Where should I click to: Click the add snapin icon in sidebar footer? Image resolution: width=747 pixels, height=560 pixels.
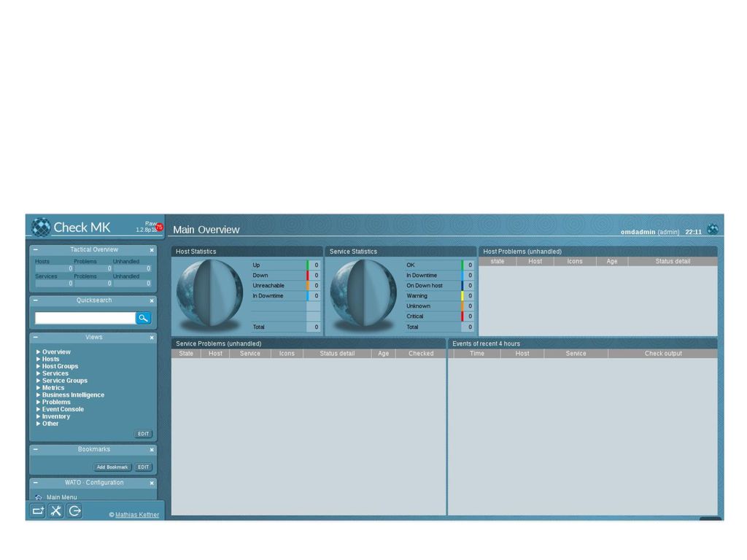(38, 511)
